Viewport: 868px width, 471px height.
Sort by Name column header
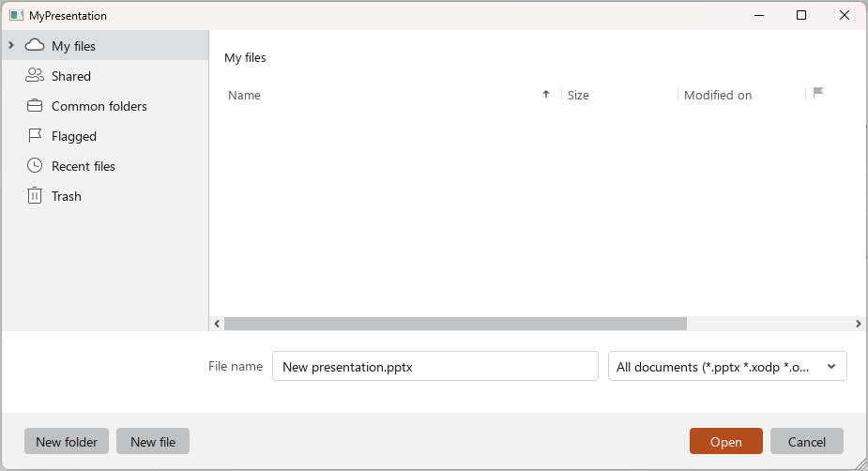point(244,95)
